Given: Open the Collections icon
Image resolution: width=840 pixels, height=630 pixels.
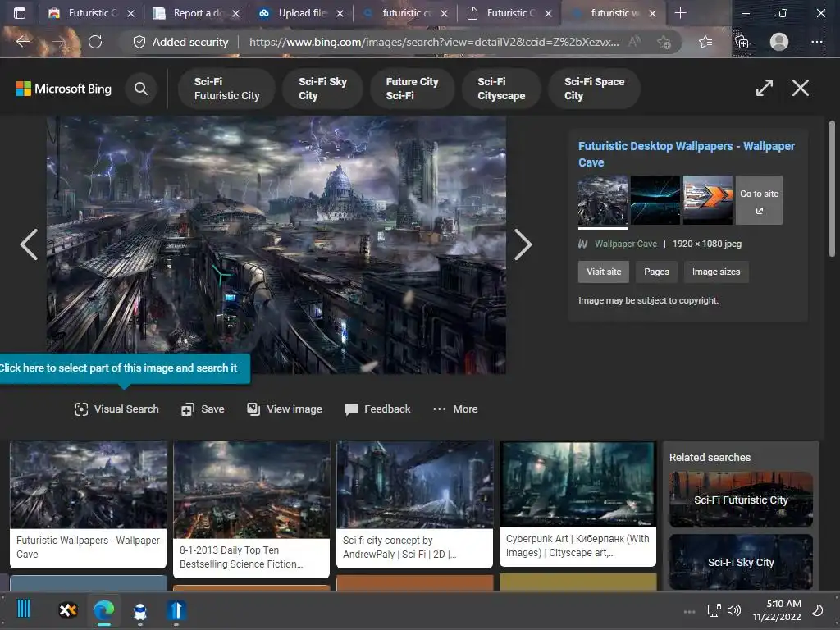Looking at the screenshot, I should point(742,42).
